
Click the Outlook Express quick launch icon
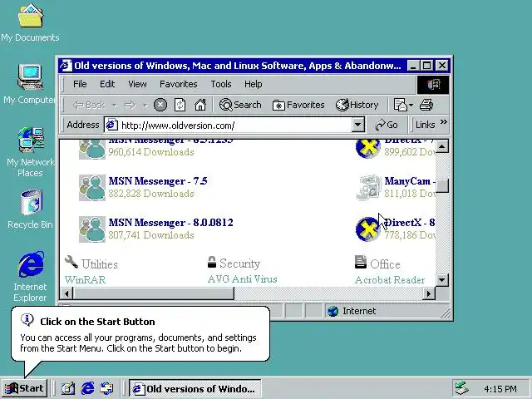[x=106, y=388]
